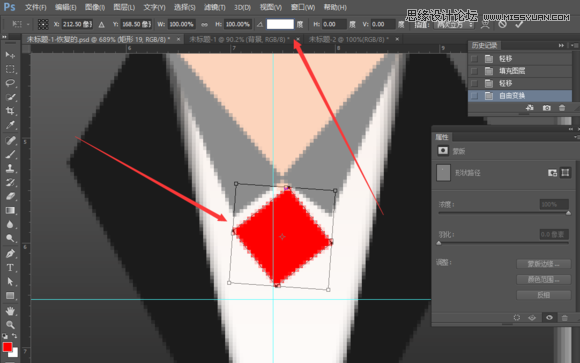The image size is (580, 363).
Task: Select the Brush tool
Action: click(x=10, y=154)
